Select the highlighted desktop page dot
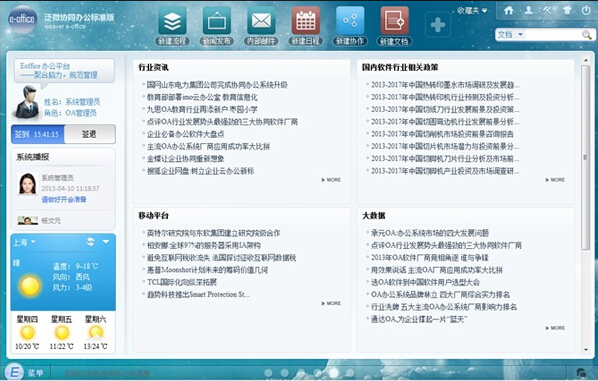This screenshot has width=598, height=381. tap(334, 373)
